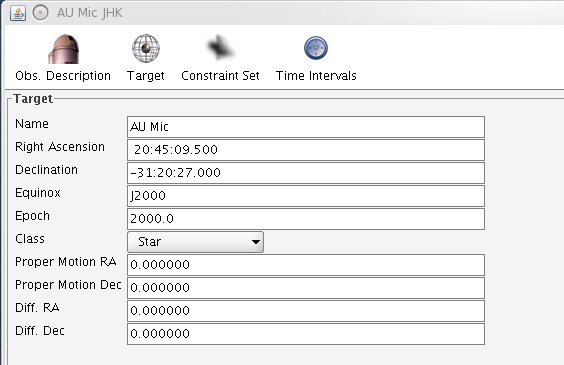Click the Diff. RA label
564x365 pixels.
tap(37, 308)
